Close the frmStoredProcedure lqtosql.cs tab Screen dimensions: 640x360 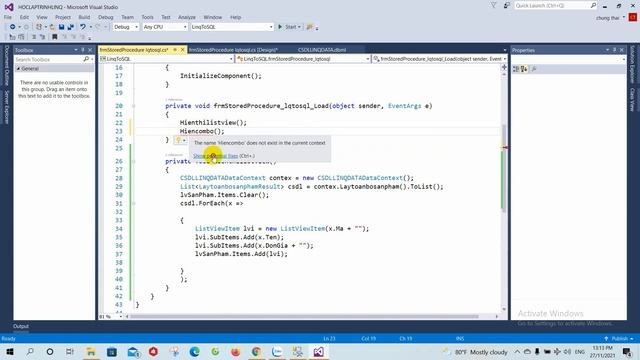tap(182, 50)
